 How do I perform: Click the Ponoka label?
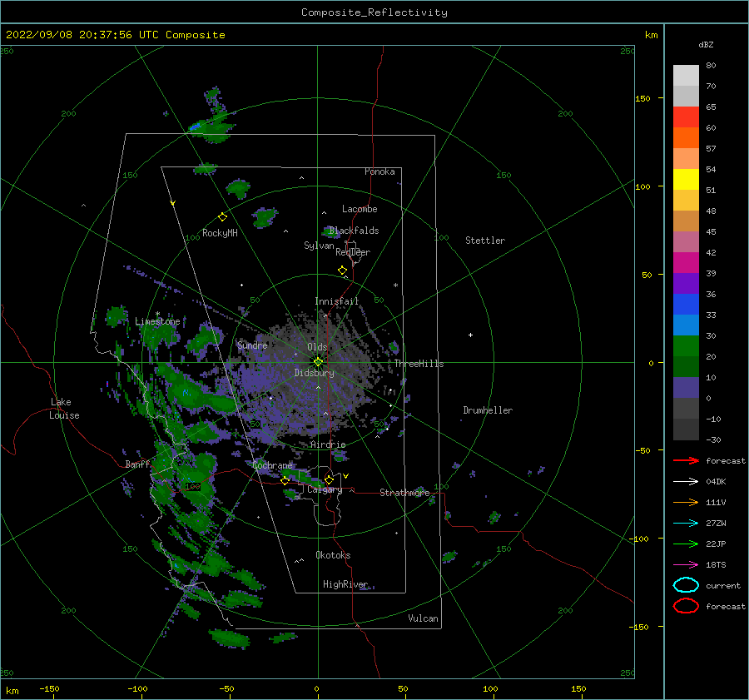coord(379,172)
